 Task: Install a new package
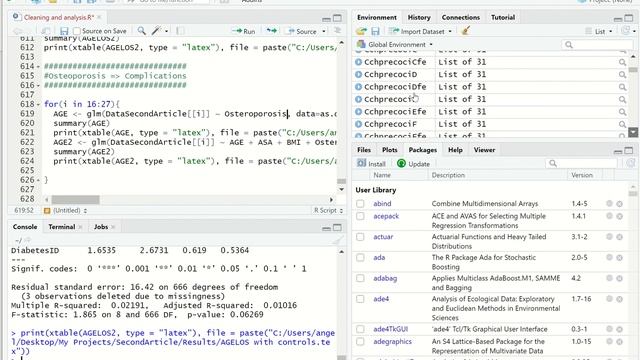click(x=371, y=164)
